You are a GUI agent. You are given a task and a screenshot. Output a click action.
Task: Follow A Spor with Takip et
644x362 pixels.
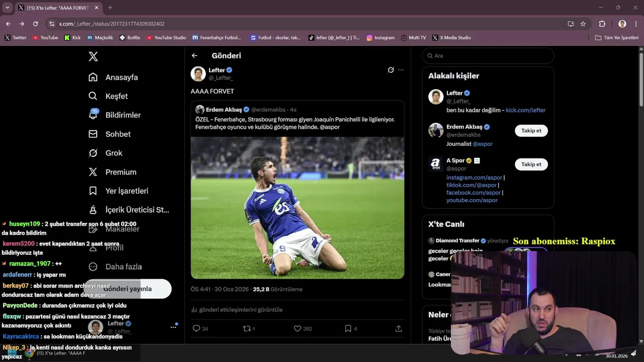[x=531, y=164]
